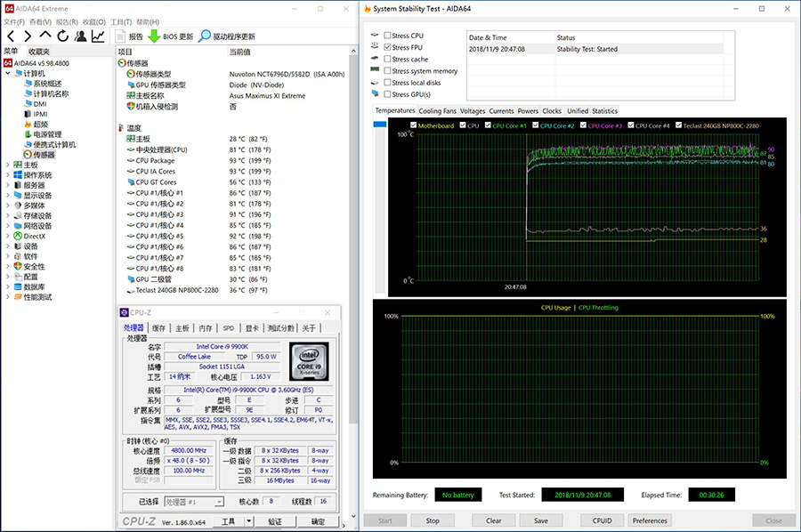Open the user profile toolbar icon
Viewport: 801px width, 532px height.
80,36
